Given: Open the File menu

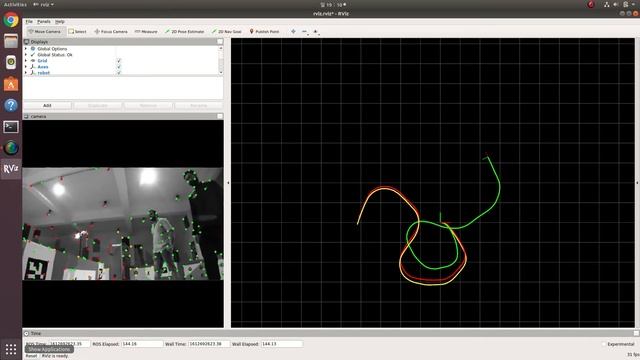Looking at the screenshot, I should pos(29,22).
